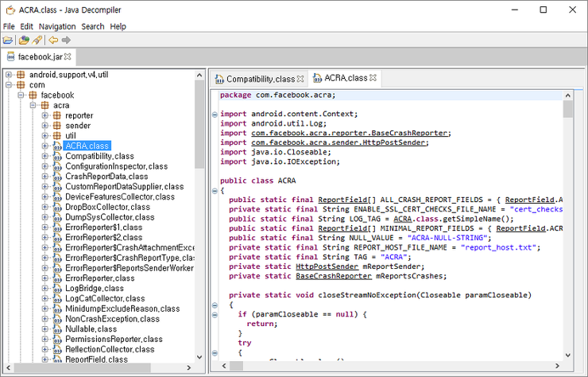The height and width of the screenshot is (377, 588).
Task: Click the sender package icon
Action: (57, 126)
